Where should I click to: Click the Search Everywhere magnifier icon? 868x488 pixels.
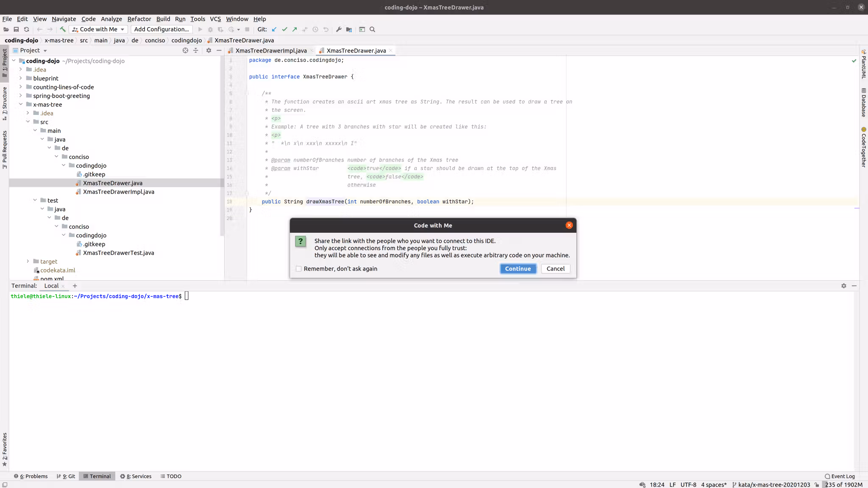point(373,29)
